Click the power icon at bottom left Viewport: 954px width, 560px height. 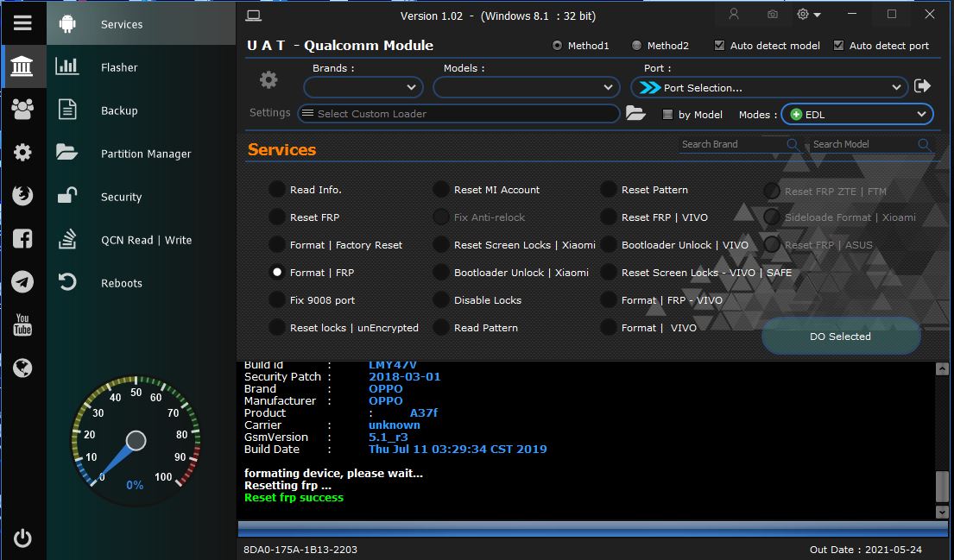22,538
